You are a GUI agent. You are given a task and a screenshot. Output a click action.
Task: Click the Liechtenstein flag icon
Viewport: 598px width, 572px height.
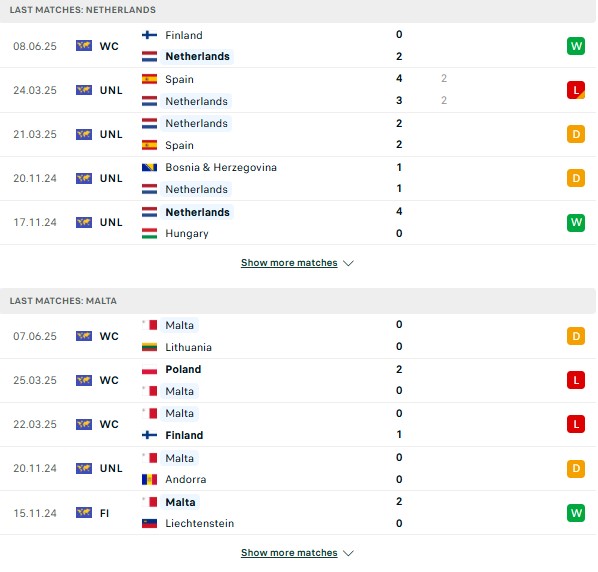point(149,523)
